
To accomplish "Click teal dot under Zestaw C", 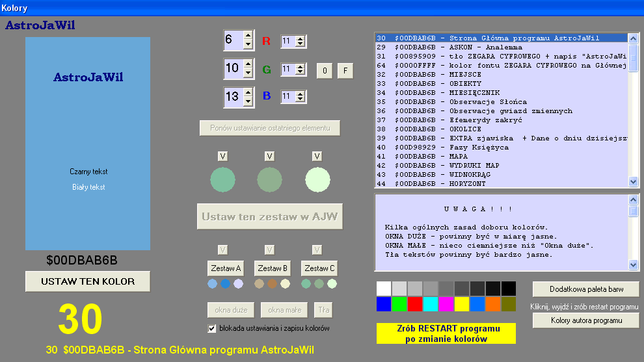I will click(306, 283).
